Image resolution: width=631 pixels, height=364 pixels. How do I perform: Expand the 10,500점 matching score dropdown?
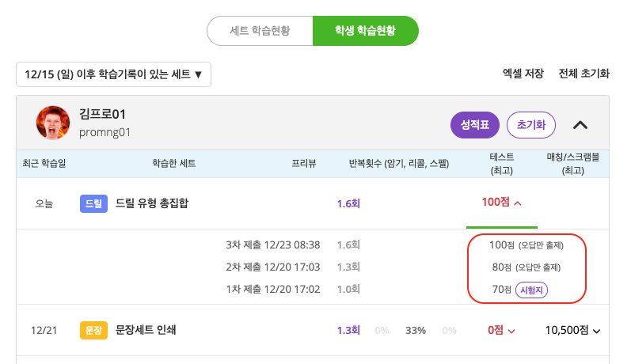coord(572,330)
